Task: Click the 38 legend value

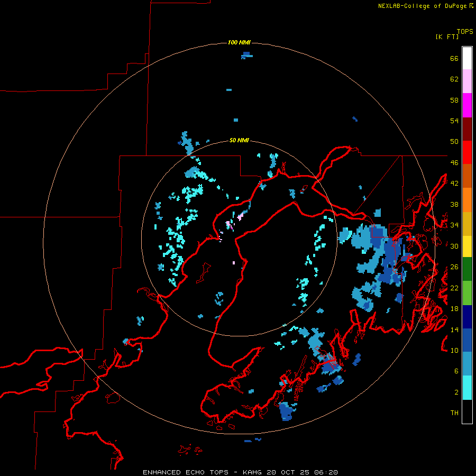Action: 454,204
